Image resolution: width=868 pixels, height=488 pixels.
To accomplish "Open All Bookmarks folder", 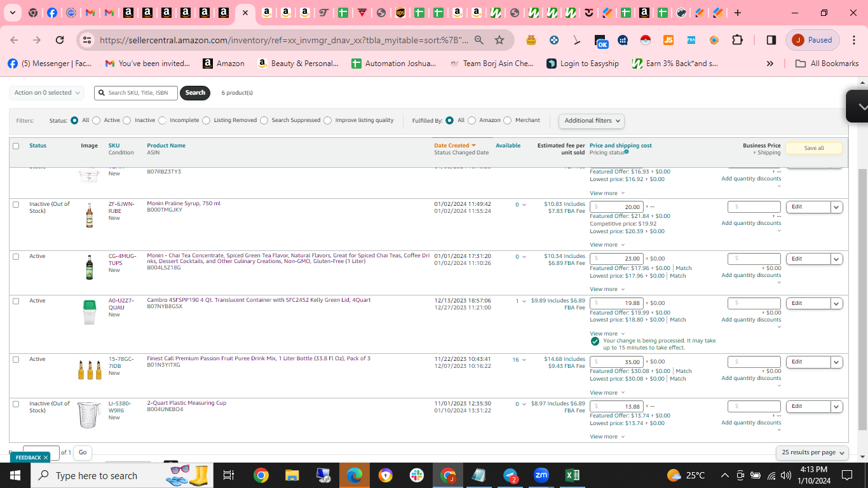I will point(827,64).
